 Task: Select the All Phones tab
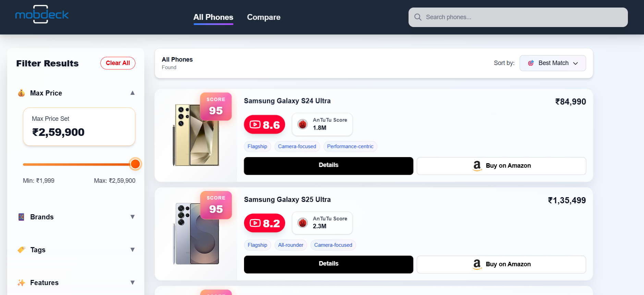(213, 17)
